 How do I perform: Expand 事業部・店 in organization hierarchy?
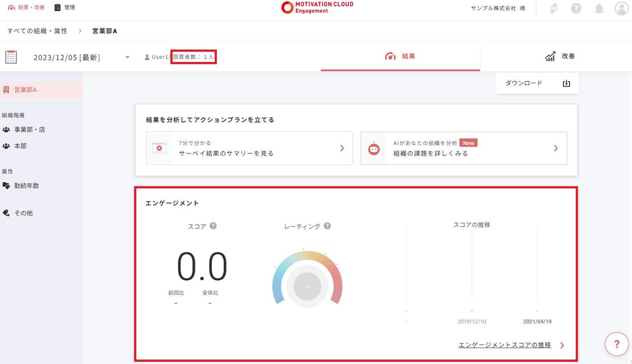29,130
